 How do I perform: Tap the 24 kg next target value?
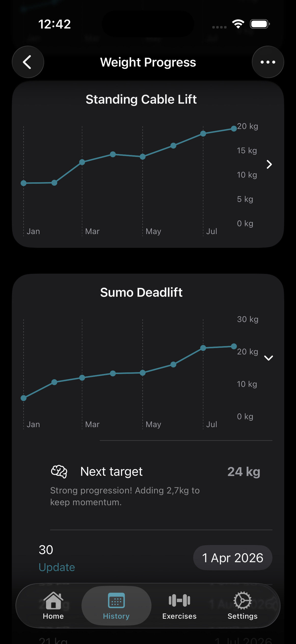(243, 472)
